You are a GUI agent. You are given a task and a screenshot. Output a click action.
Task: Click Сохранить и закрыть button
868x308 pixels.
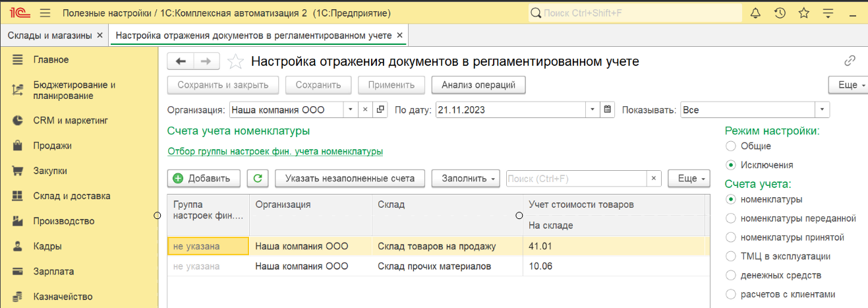tap(223, 85)
